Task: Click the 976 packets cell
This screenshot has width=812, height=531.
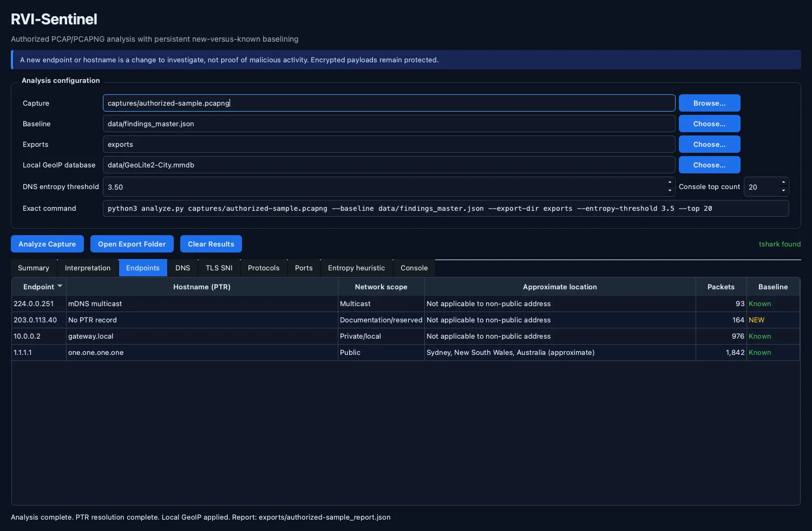Action: (x=721, y=336)
